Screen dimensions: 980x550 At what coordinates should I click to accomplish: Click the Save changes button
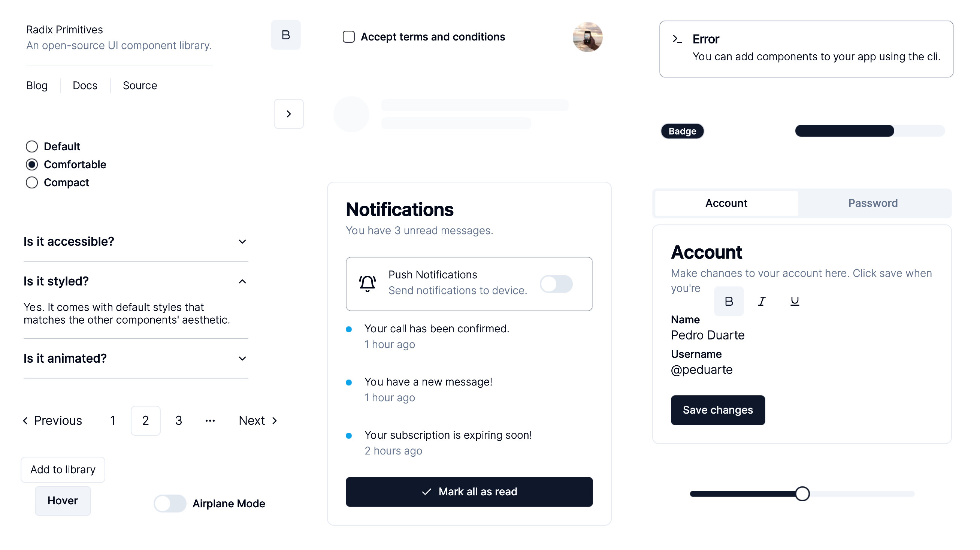point(717,410)
